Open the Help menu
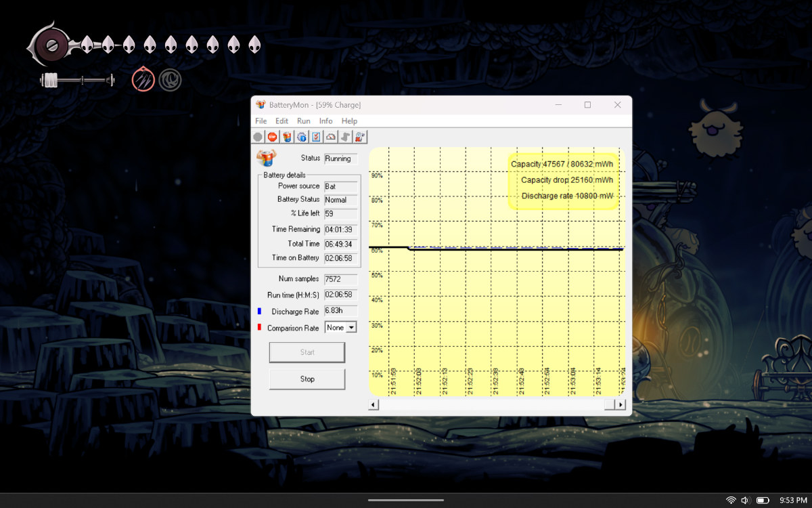Image resolution: width=812 pixels, height=508 pixels. [349, 121]
